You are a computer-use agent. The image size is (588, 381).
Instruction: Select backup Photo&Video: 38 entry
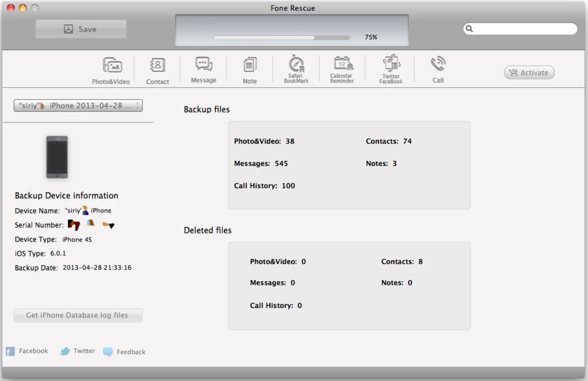pos(264,141)
